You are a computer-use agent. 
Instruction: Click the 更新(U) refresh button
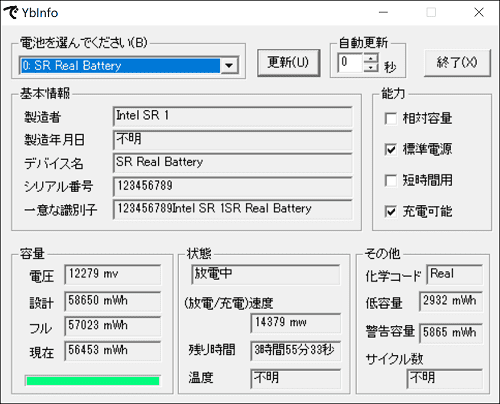pos(289,63)
